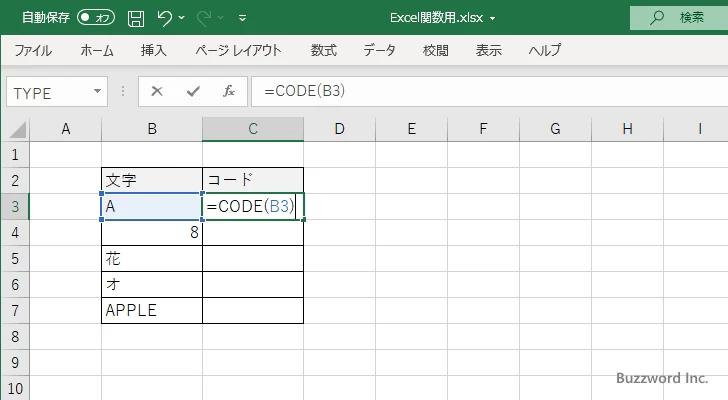
Task: Select row 3 header
Action: pos(15,206)
